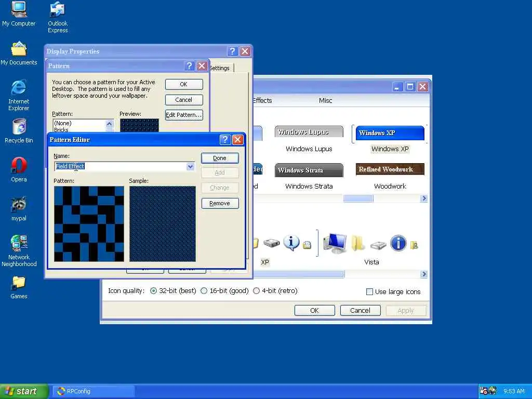Launch the Opera browser icon

pos(19,170)
